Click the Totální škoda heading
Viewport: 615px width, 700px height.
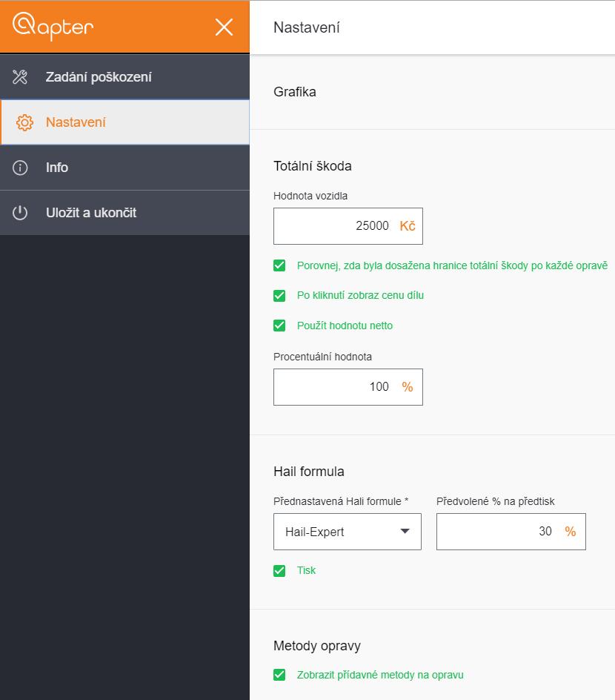pos(313,166)
